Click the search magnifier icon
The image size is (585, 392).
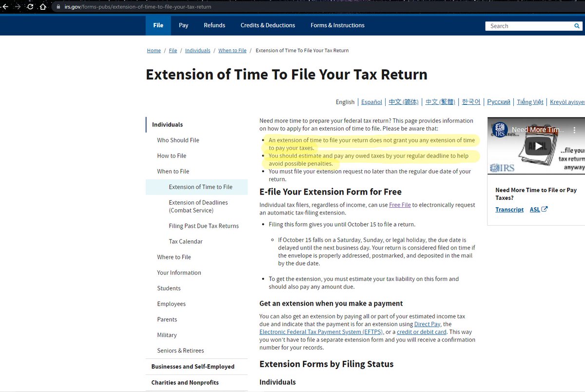[x=577, y=26]
